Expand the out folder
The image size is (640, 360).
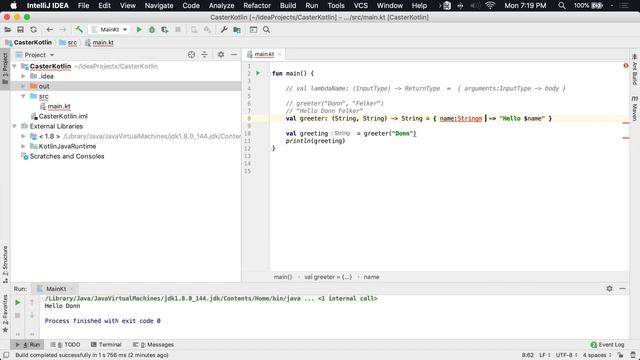(23, 86)
